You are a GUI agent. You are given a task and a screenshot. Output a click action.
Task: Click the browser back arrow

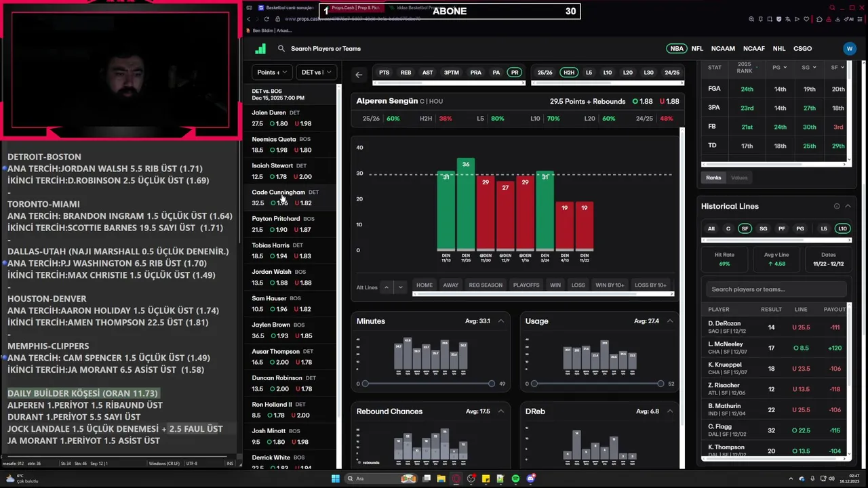tap(249, 19)
